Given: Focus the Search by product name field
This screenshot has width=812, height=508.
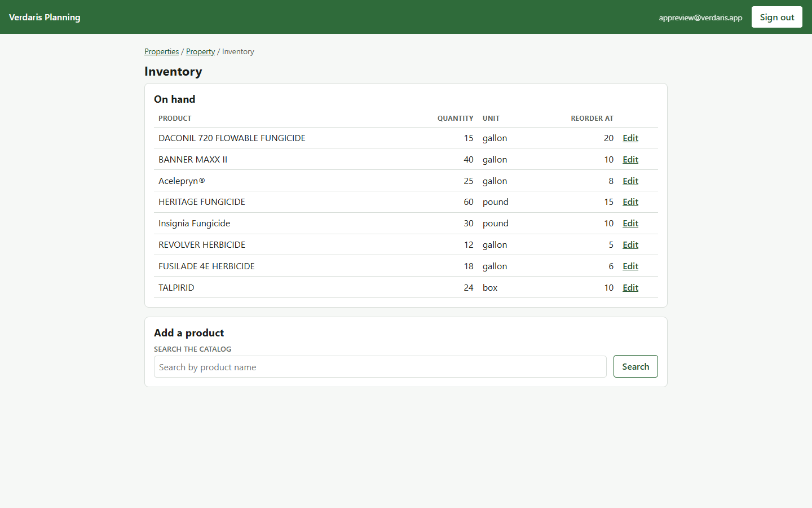Looking at the screenshot, I should [x=380, y=367].
